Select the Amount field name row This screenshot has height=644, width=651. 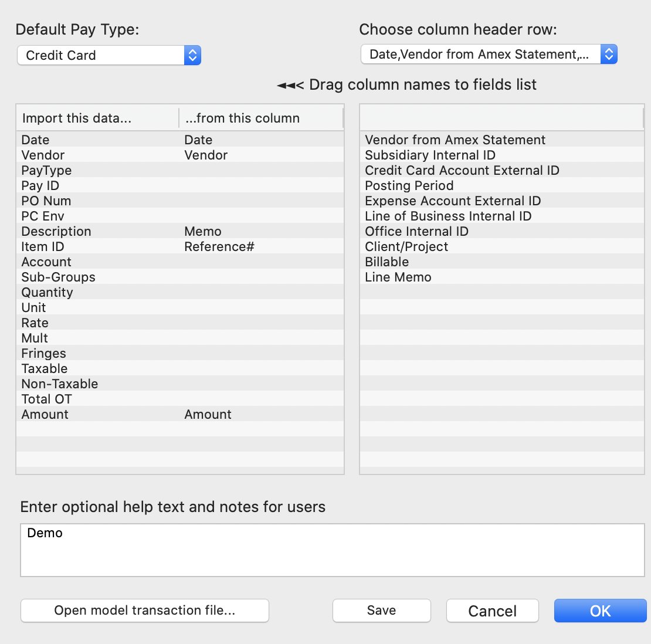(x=180, y=415)
